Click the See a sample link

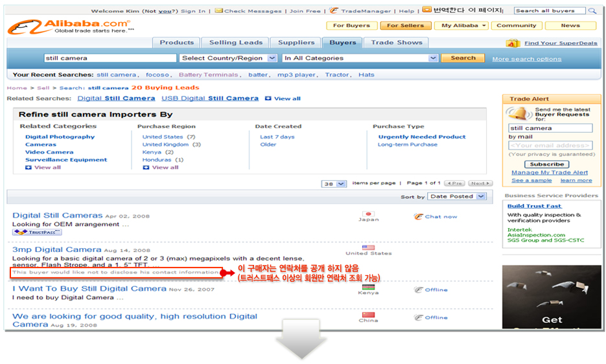click(x=532, y=181)
